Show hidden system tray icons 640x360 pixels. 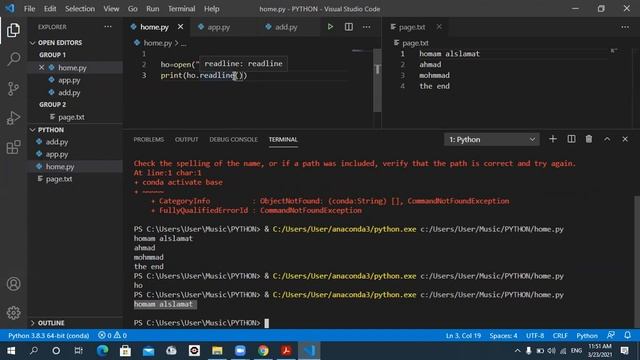pyautogui.click(x=517, y=351)
